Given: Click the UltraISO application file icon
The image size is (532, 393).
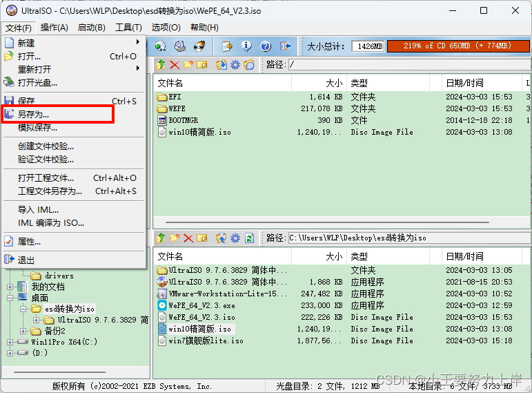Looking at the screenshot, I should point(162,282).
